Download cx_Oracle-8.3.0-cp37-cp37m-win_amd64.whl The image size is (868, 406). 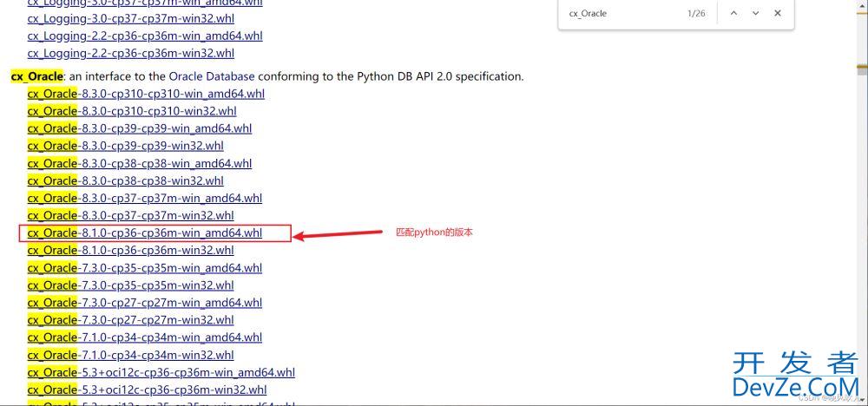[x=145, y=198]
